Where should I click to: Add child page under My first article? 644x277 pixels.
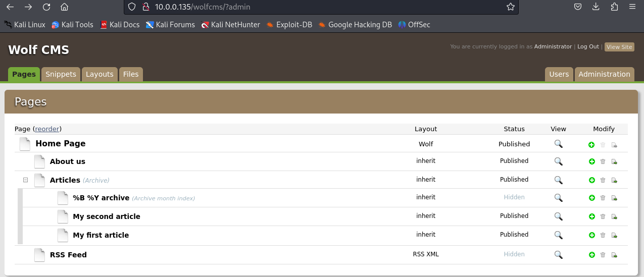pos(591,236)
